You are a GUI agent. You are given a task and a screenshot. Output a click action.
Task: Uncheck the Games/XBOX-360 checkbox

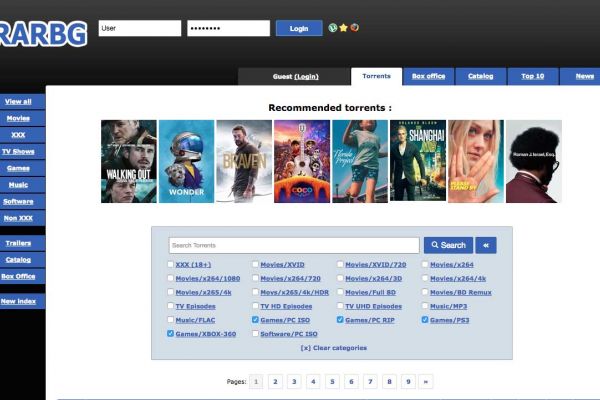tap(170, 333)
